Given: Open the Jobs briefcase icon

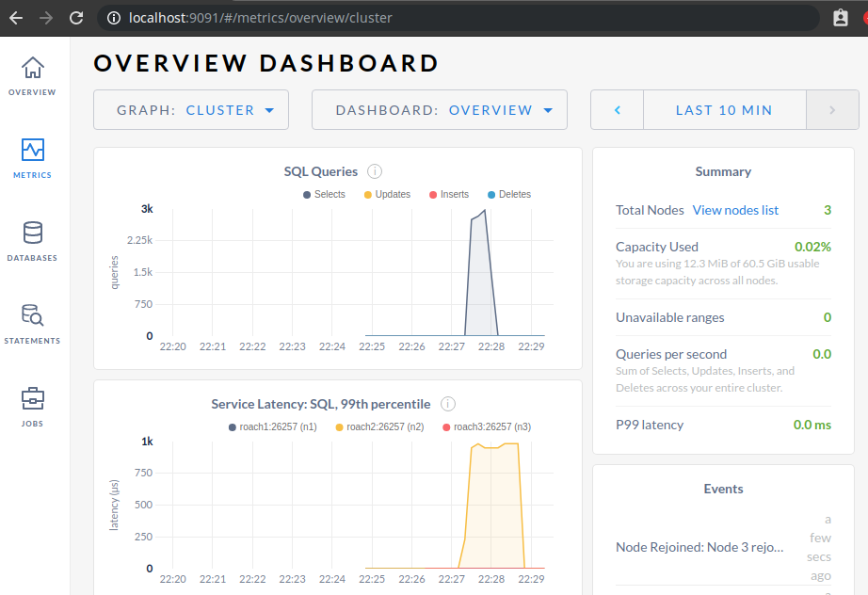Looking at the screenshot, I should pos(33,399).
